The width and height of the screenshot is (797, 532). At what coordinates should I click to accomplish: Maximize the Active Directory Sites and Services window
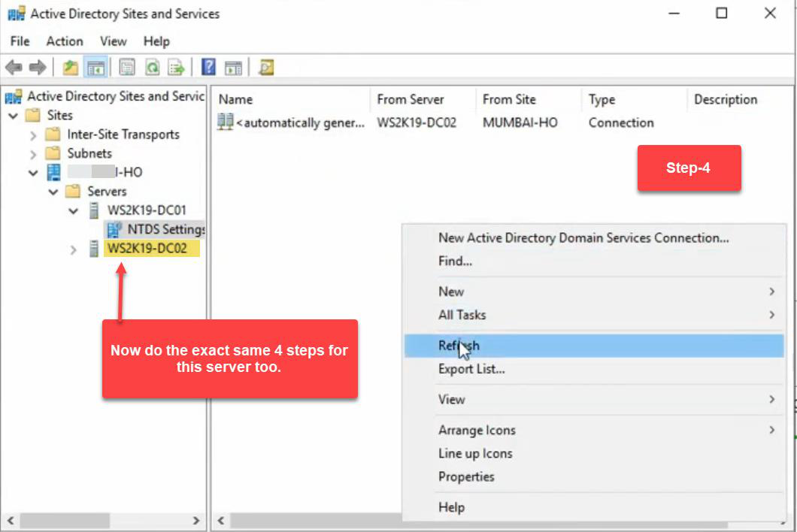(x=721, y=14)
